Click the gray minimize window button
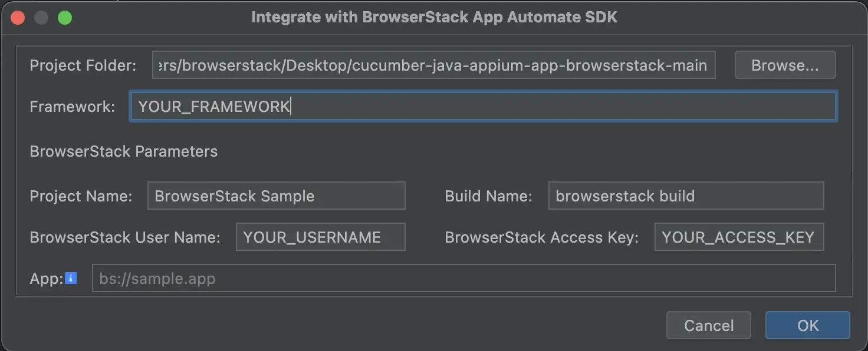Screen dimensions: 868x351 (41, 18)
